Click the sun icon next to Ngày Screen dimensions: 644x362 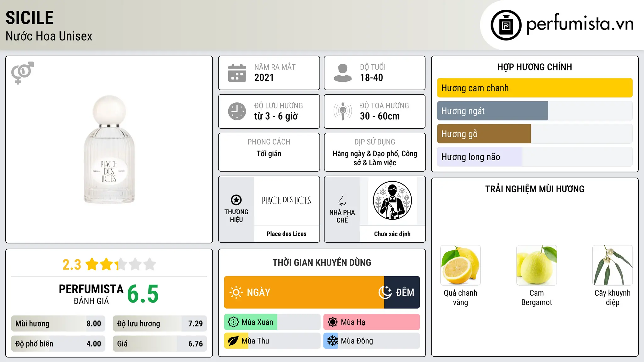pos(236,292)
